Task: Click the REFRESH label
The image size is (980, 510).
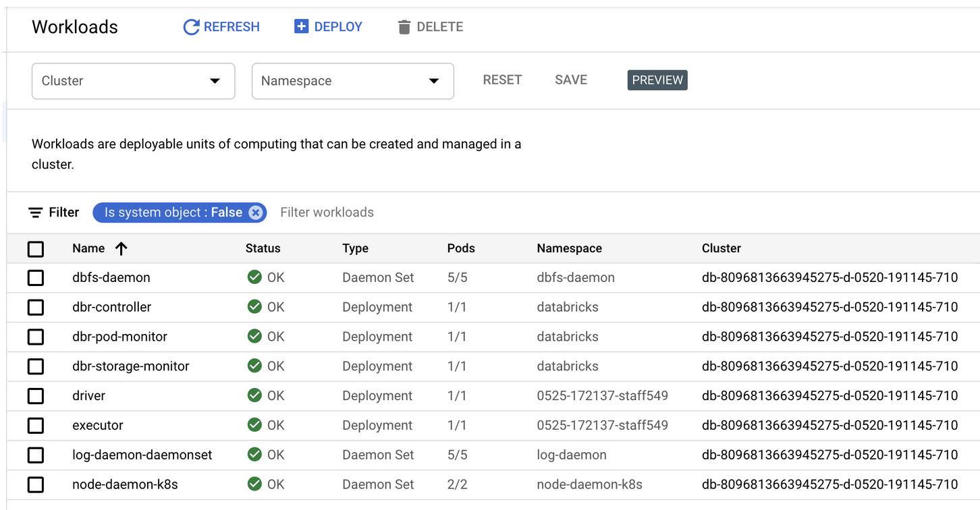Action: click(232, 27)
